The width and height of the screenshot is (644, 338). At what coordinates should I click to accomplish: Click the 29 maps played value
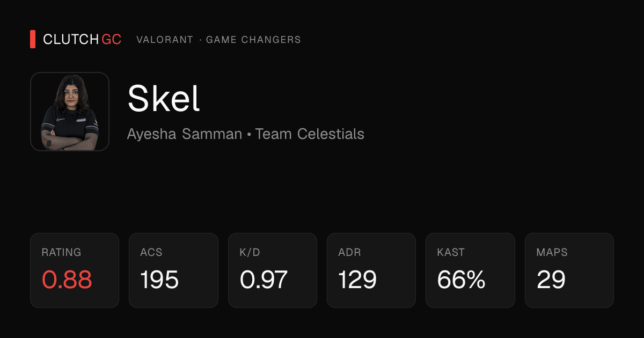click(x=551, y=280)
